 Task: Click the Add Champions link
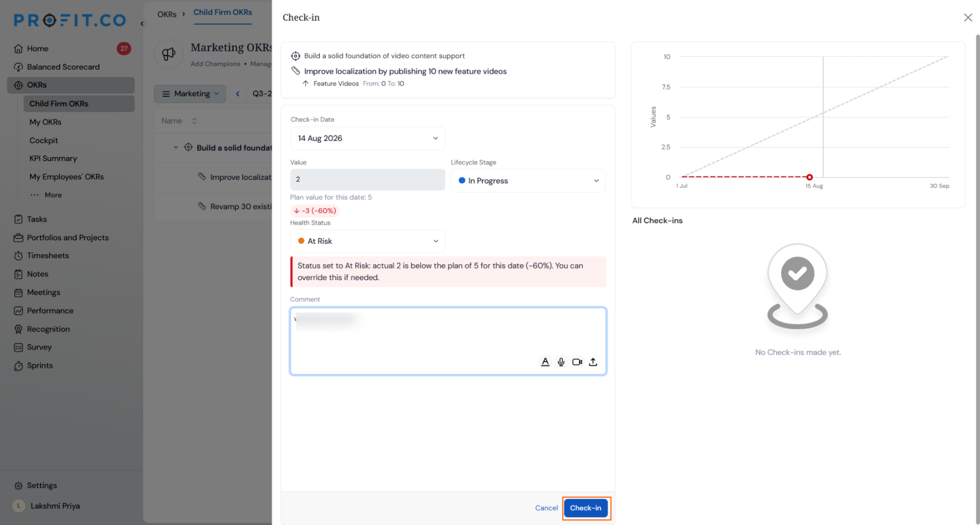pos(215,64)
